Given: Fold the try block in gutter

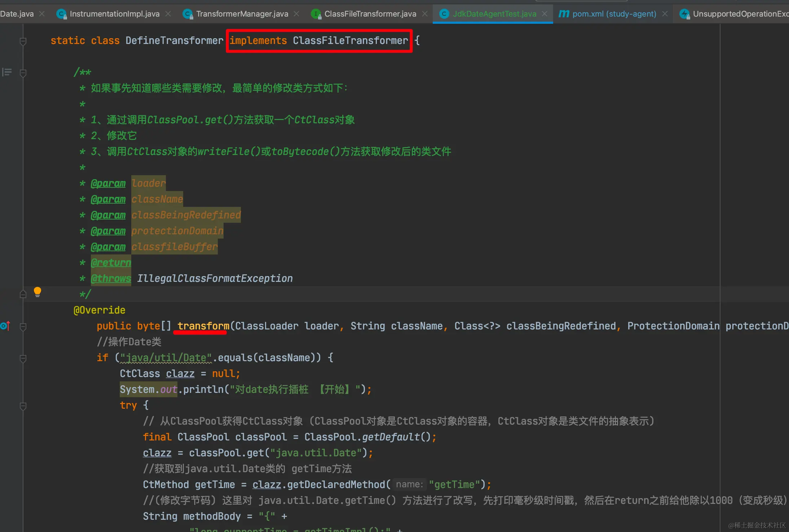Looking at the screenshot, I should tap(23, 406).
